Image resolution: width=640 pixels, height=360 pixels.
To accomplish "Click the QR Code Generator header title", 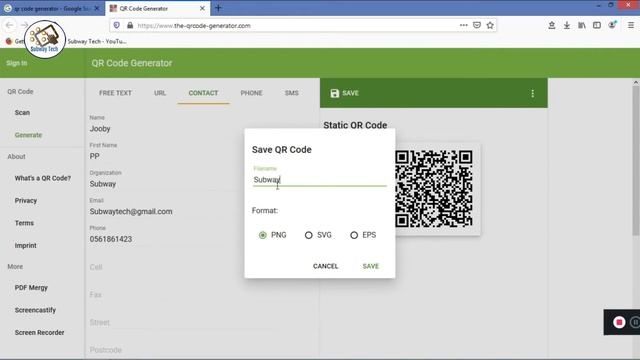I will (x=132, y=63).
